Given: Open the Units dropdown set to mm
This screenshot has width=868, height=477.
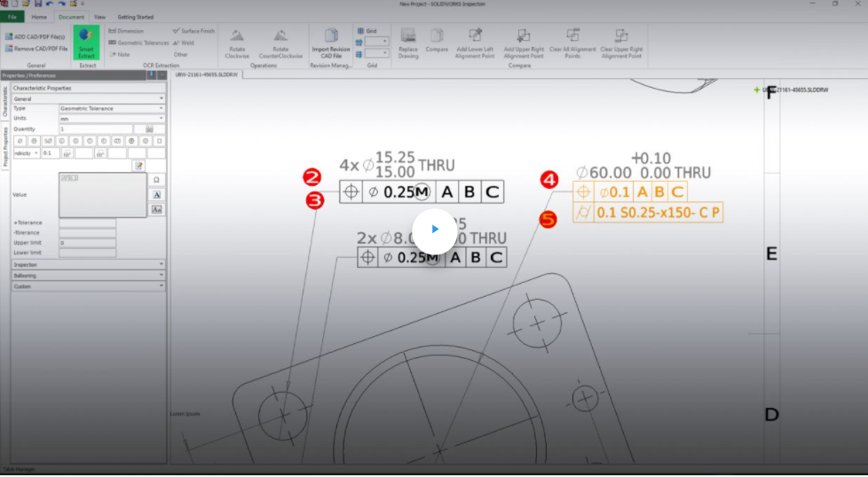Looking at the screenshot, I should [111, 118].
